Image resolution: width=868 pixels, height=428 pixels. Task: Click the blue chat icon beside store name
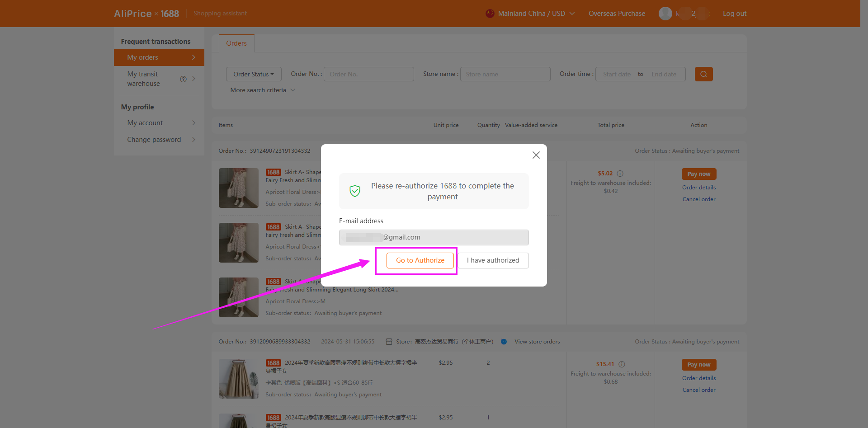click(504, 342)
